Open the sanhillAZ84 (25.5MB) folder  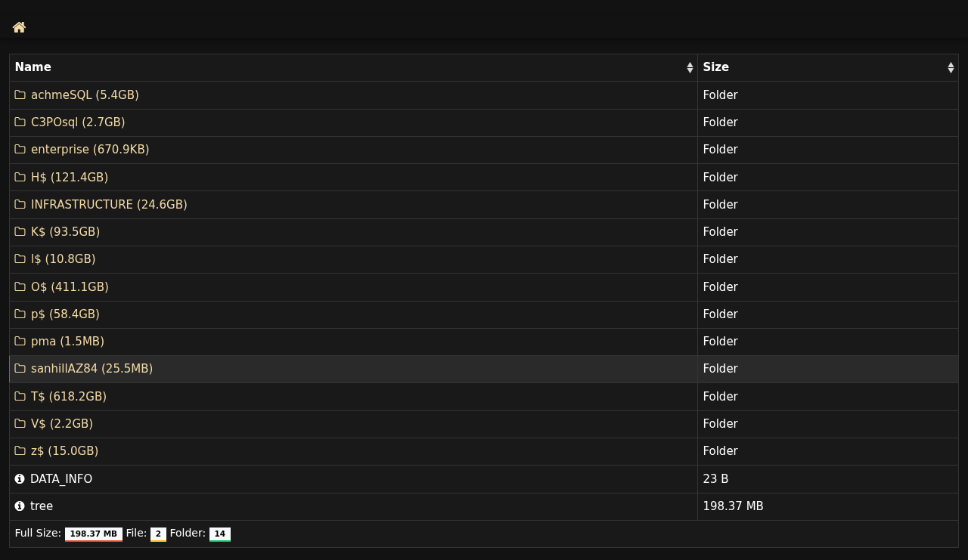coord(92,369)
